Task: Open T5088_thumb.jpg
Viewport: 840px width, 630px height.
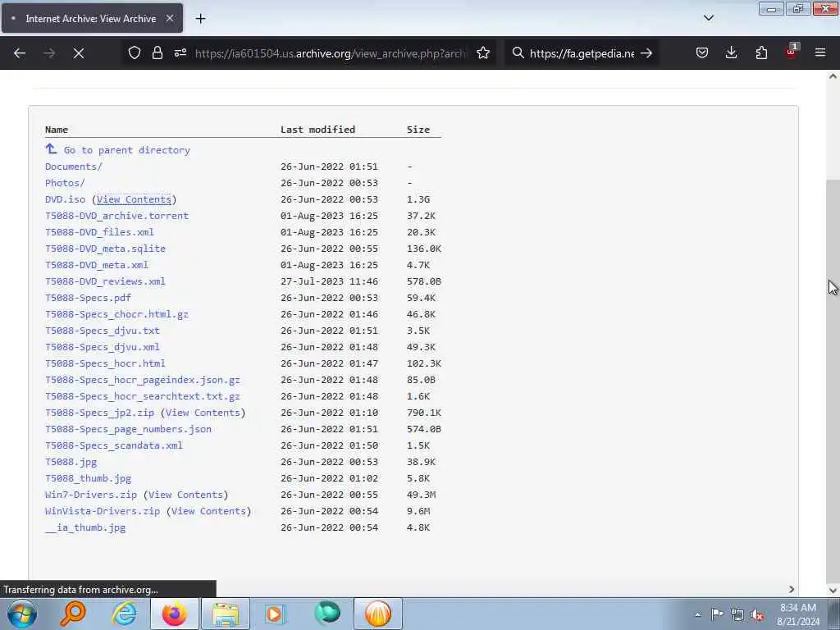Action: pyautogui.click(x=89, y=478)
